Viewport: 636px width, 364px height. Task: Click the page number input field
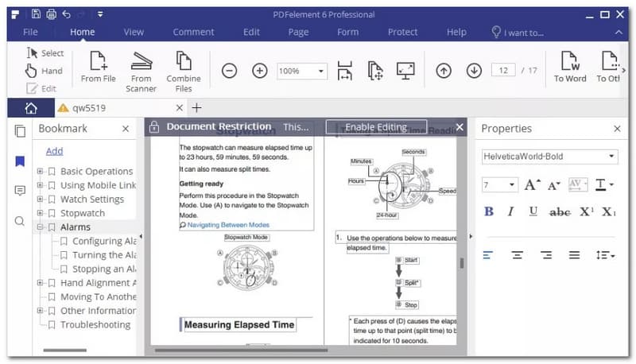[502, 71]
